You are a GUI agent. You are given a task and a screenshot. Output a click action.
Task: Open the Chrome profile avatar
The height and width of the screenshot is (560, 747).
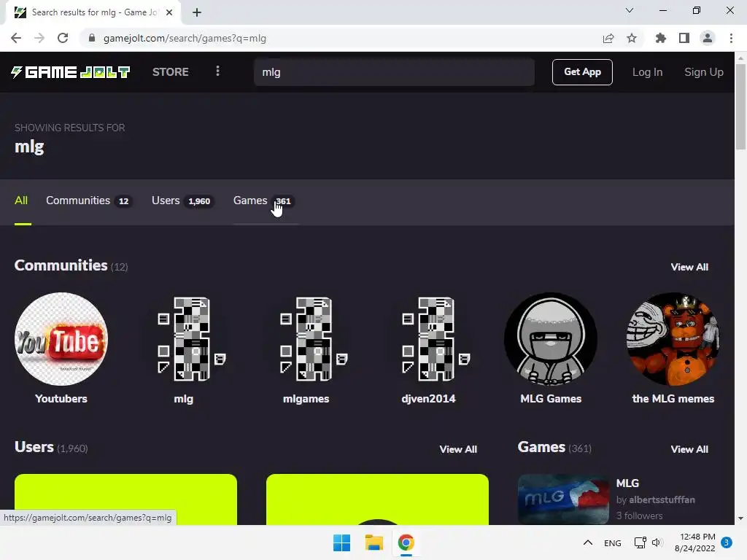tap(708, 38)
